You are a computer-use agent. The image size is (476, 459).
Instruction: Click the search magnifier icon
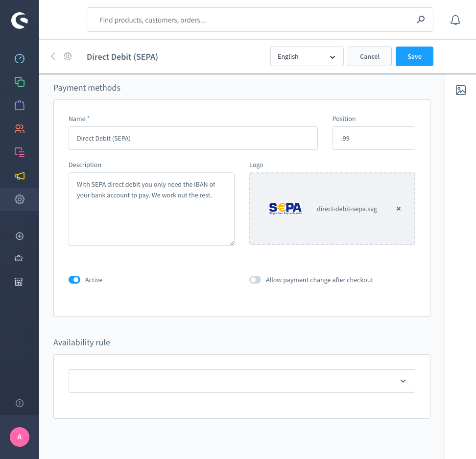421,20
